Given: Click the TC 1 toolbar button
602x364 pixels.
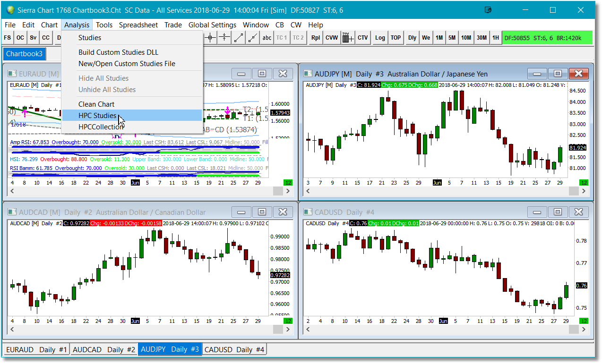Looking at the screenshot, I should [282, 38].
